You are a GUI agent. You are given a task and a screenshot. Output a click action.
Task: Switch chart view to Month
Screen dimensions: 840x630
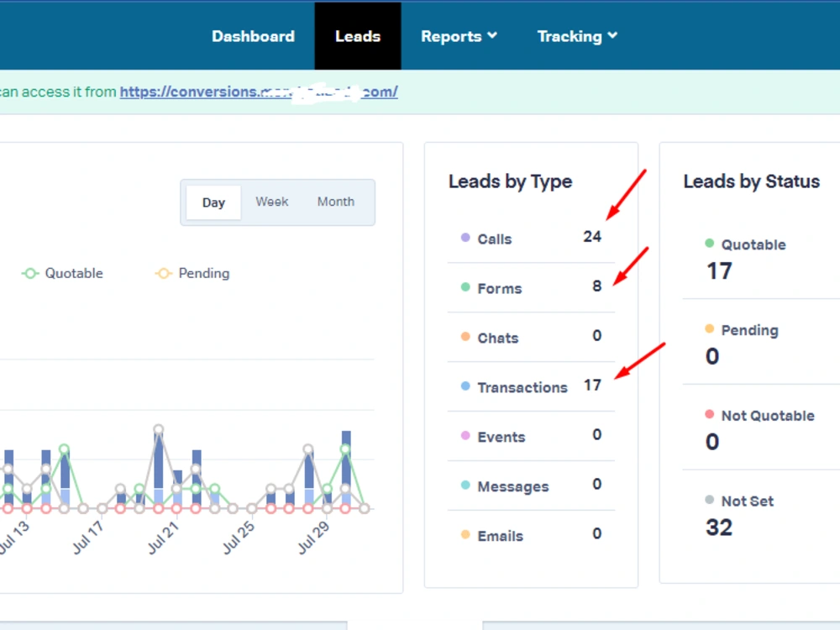pos(335,202)
